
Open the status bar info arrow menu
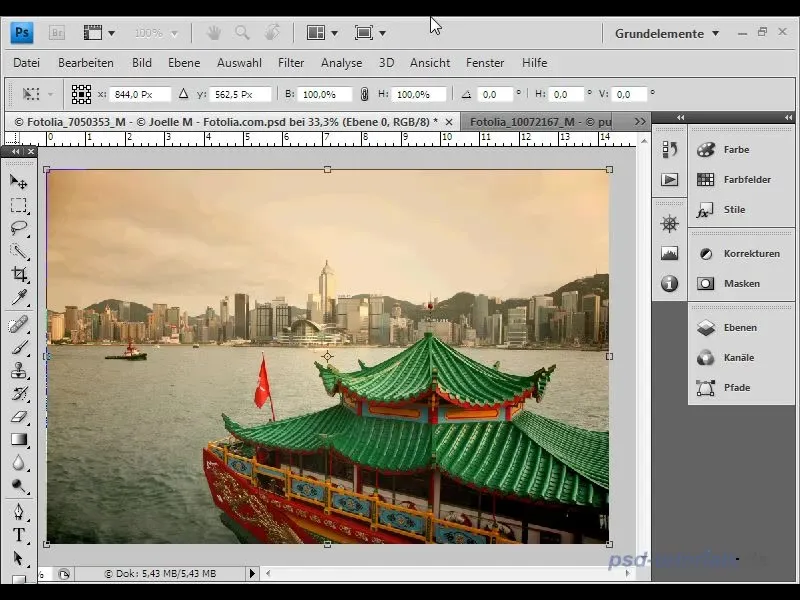click(252, 573)
